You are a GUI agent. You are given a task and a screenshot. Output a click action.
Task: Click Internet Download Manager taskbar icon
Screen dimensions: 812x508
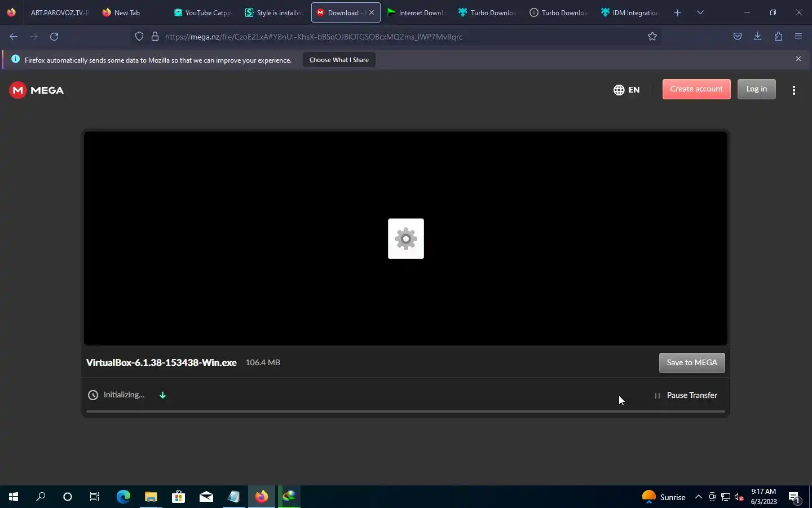pos(289,497)
